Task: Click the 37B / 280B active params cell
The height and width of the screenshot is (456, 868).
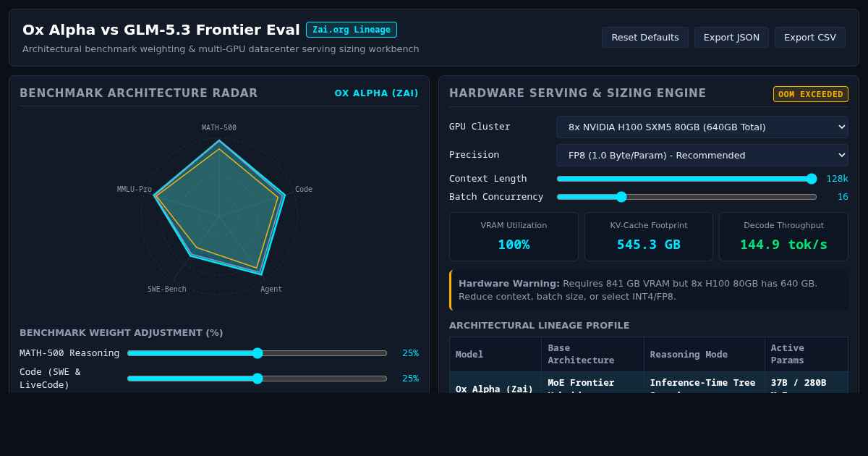Action: click(x=807, y=383)
